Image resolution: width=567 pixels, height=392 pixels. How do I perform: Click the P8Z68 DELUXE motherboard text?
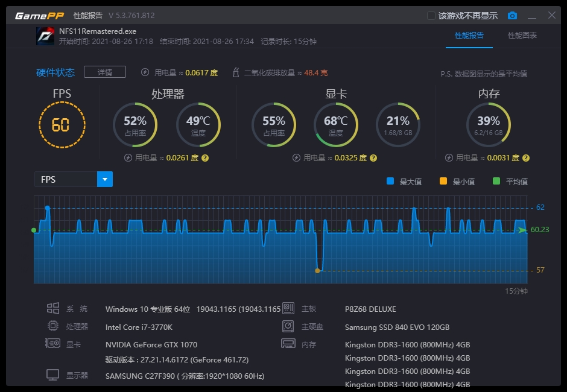[370, 309]
